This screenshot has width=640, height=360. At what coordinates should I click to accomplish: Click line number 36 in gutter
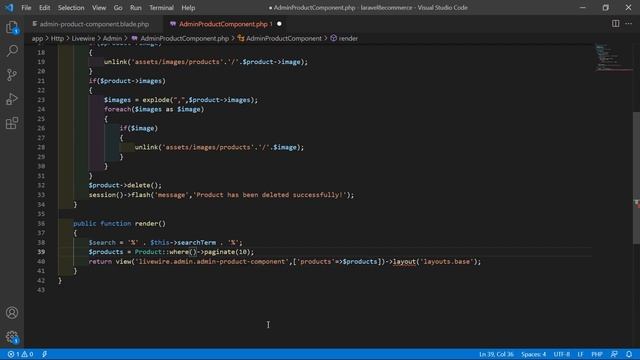(41, 224)
